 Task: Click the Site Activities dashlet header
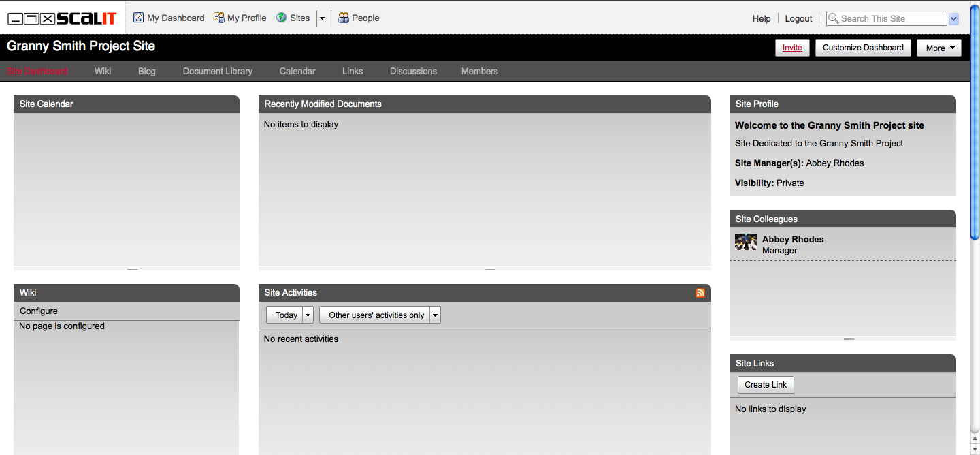coord(485,293)
